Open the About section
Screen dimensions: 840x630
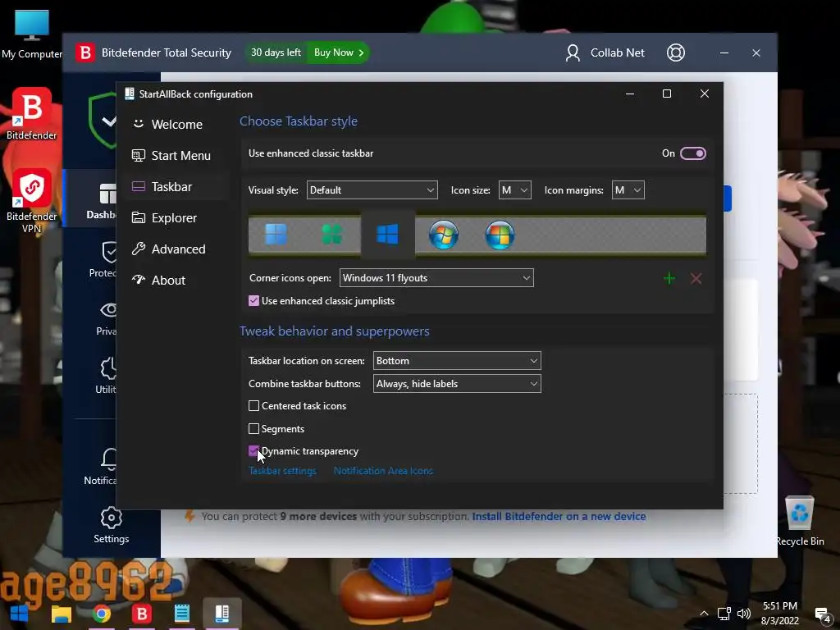click(x=176, y=281)
